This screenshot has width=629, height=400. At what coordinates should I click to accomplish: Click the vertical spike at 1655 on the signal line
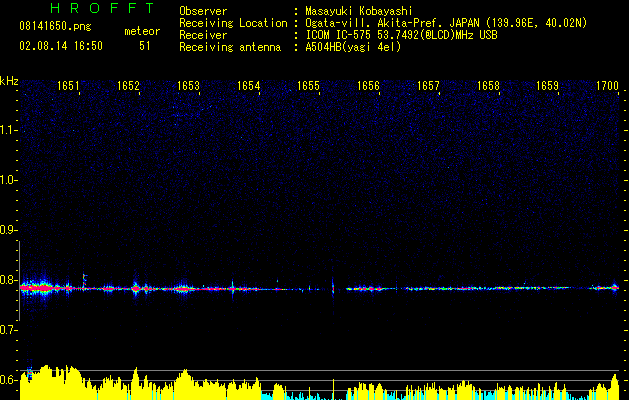click(333, 287)
